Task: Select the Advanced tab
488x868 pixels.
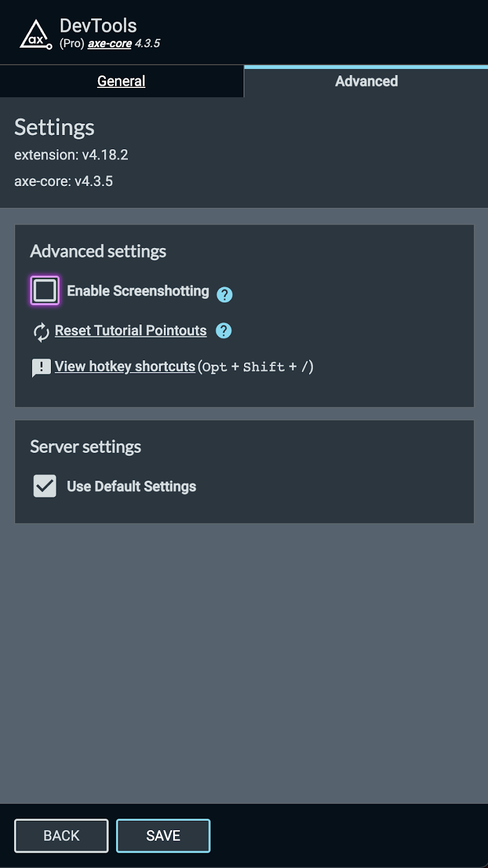Action: [367, 81]
